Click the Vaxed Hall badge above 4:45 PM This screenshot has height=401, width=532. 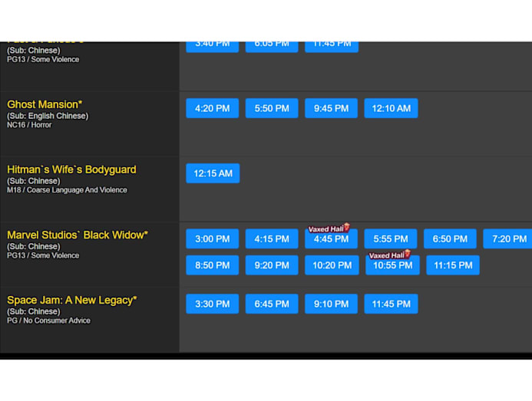coord(329,228)
